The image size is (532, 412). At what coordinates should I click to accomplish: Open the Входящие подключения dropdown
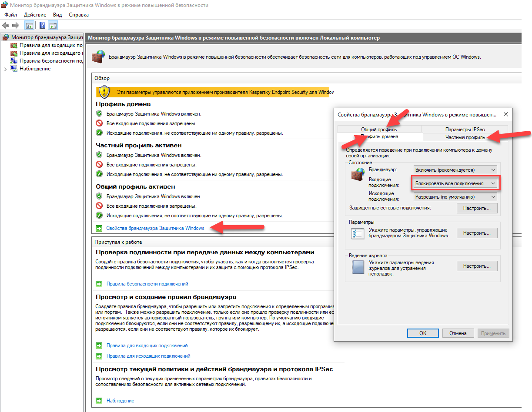(x=455, y=183)
